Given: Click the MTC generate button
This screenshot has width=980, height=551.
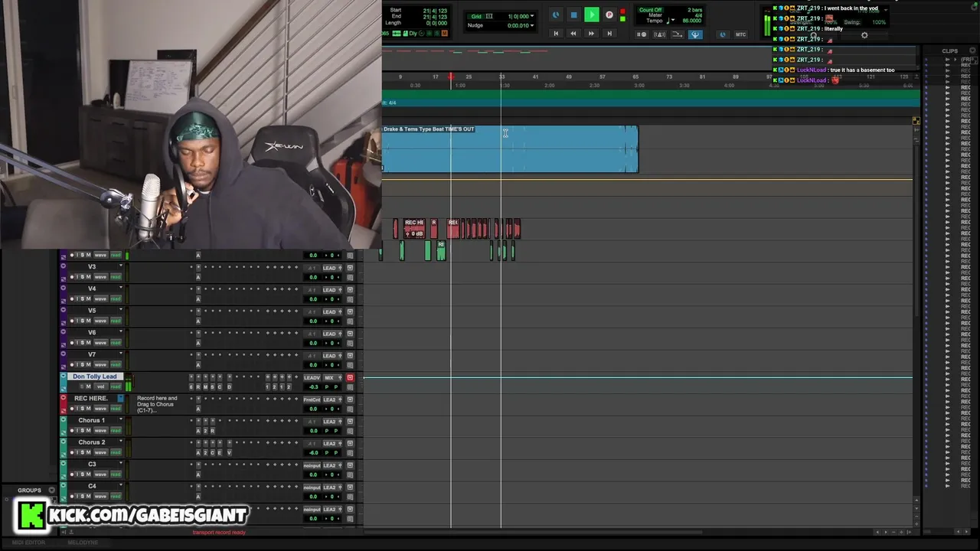Looking at the screenshot, I should pos(740,34).
